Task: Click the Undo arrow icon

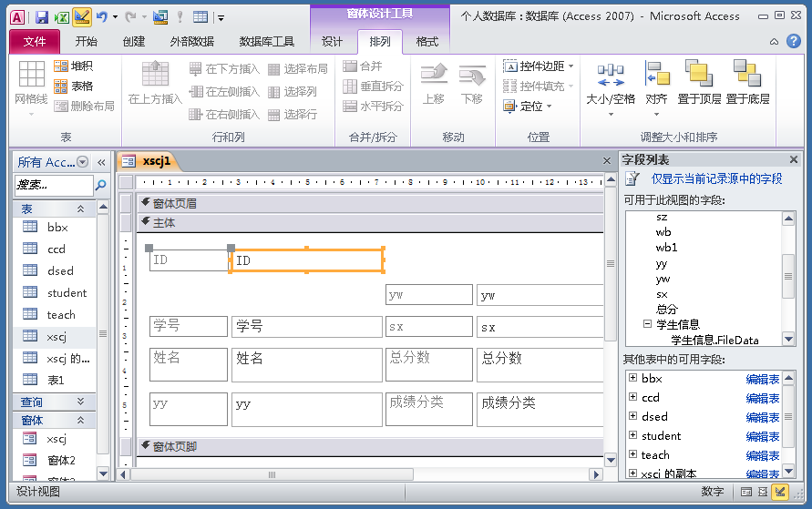Action: pos(101,17)
